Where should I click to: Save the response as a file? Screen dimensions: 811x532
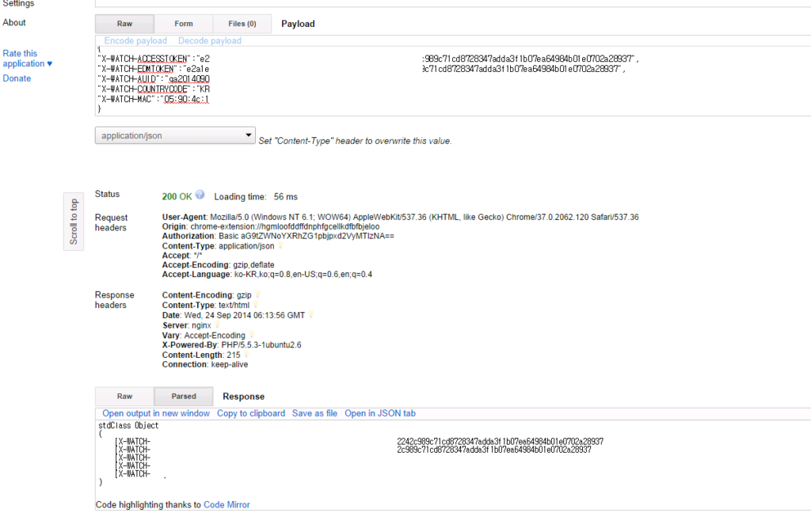click(x=314, y=412)
